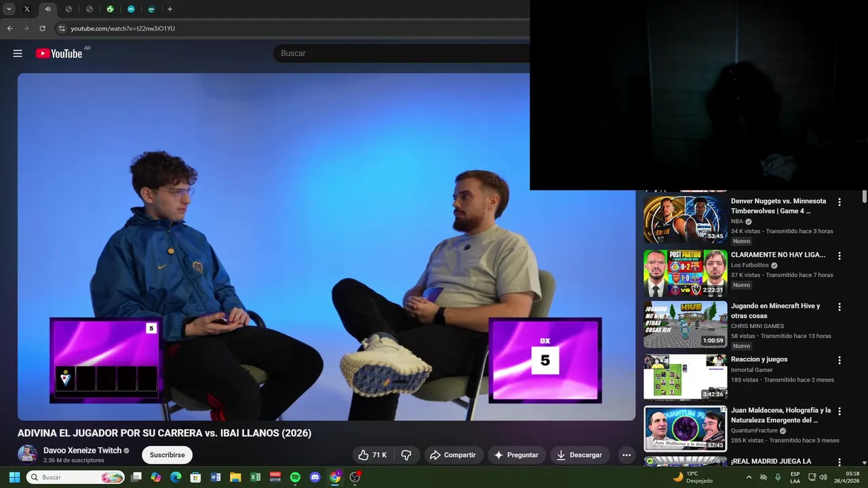Open OBS Studio from the taskbar
This screenshot has height=488, width=868.
[x=355, y=477]
